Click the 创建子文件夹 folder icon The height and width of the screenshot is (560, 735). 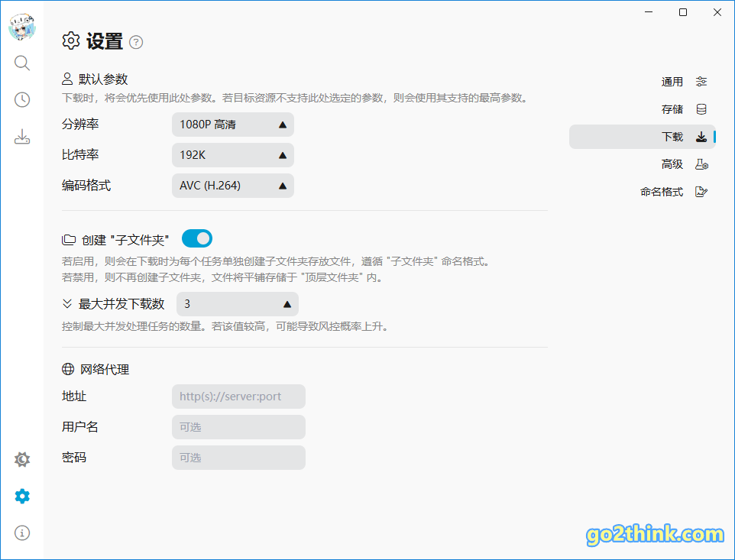tap(69, 240)
